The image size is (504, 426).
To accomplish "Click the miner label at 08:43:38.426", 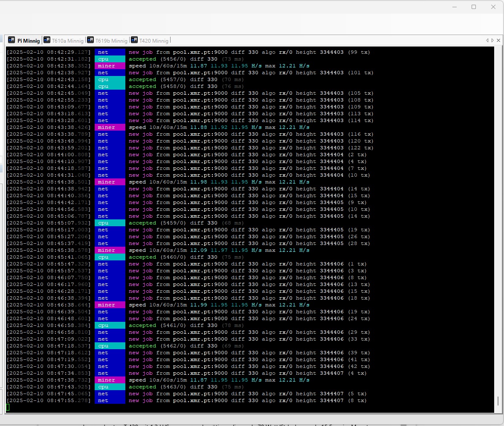I will point(110,127).
